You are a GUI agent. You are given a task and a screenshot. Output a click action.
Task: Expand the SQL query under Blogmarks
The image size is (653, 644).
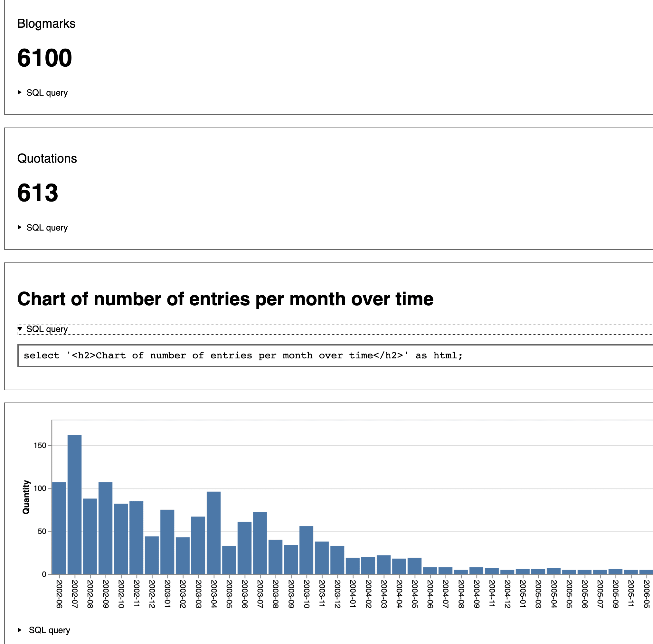[x=47, y=92]
